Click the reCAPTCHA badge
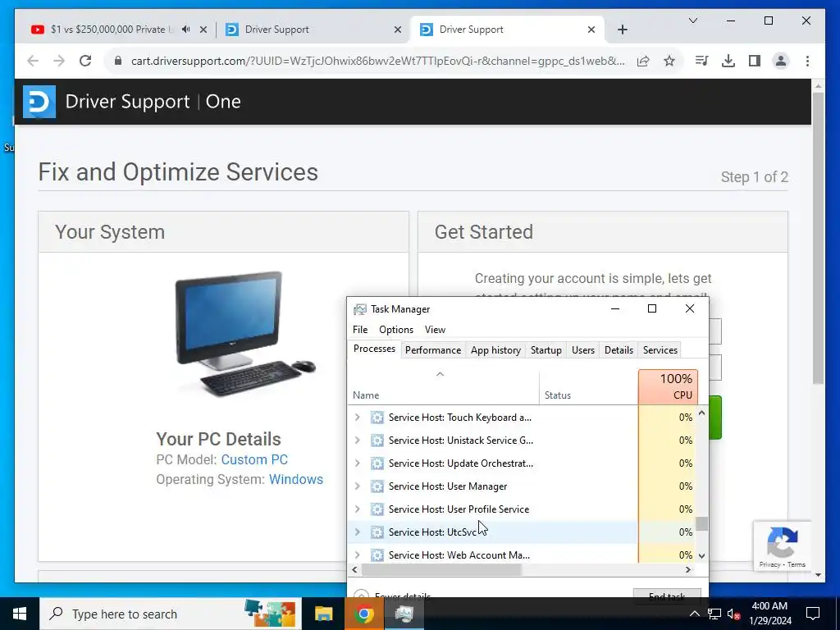The height and width of the screenshot is (630, 840). 782,546
